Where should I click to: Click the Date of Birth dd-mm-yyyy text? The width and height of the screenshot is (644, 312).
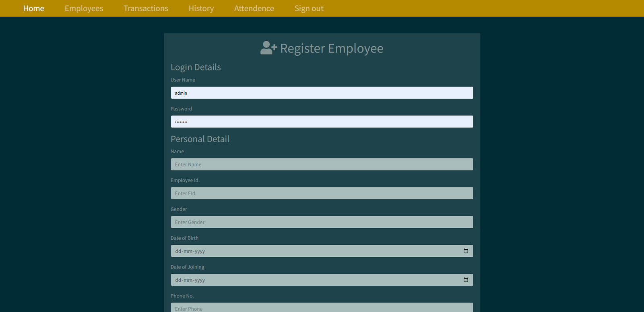190,251
